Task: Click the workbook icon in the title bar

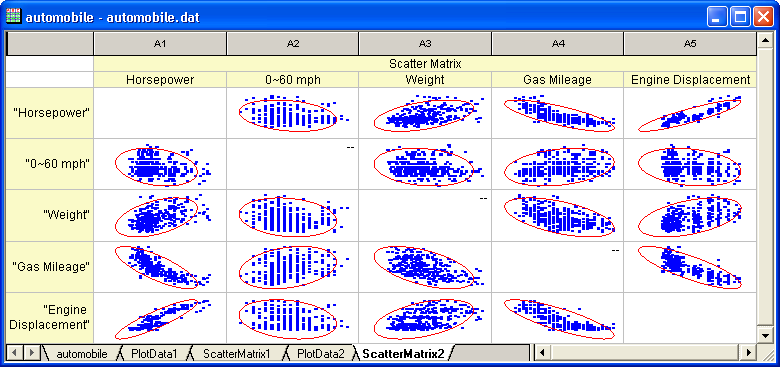Action: (x=13, y=17)
